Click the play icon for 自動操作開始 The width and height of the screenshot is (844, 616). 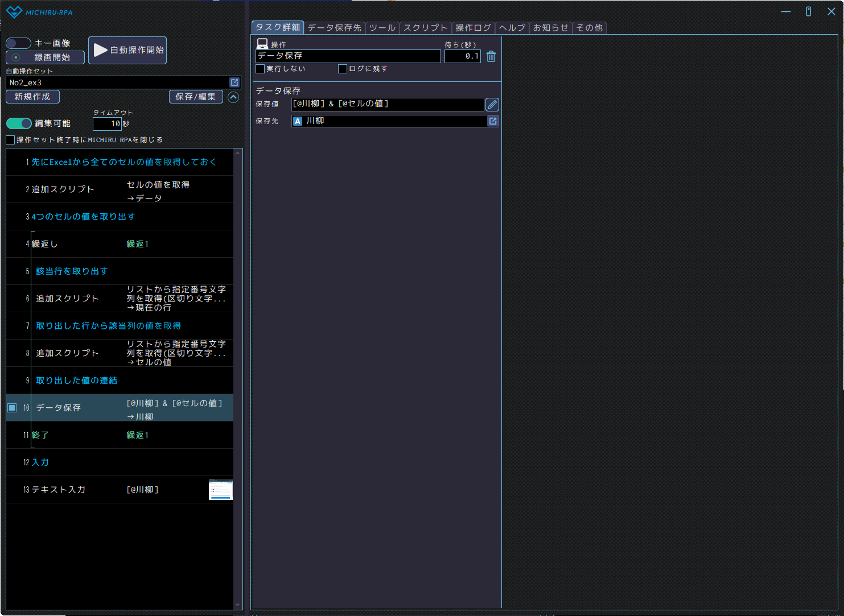(101, 50)
